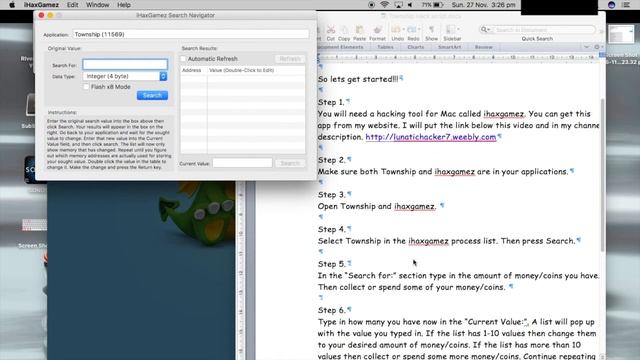Image resolution: width=640 pixels, height=360 pixels.
Task: Open the Undo history dropdown arrow
Action: point(403,29)
